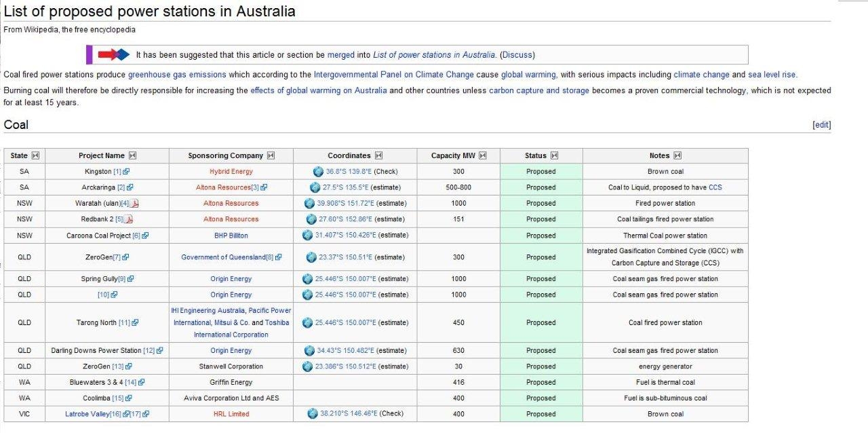The image size is (868, 433).
Task: Open the globe icon in the Spring Gully row
Action: (x=308, y=279)
